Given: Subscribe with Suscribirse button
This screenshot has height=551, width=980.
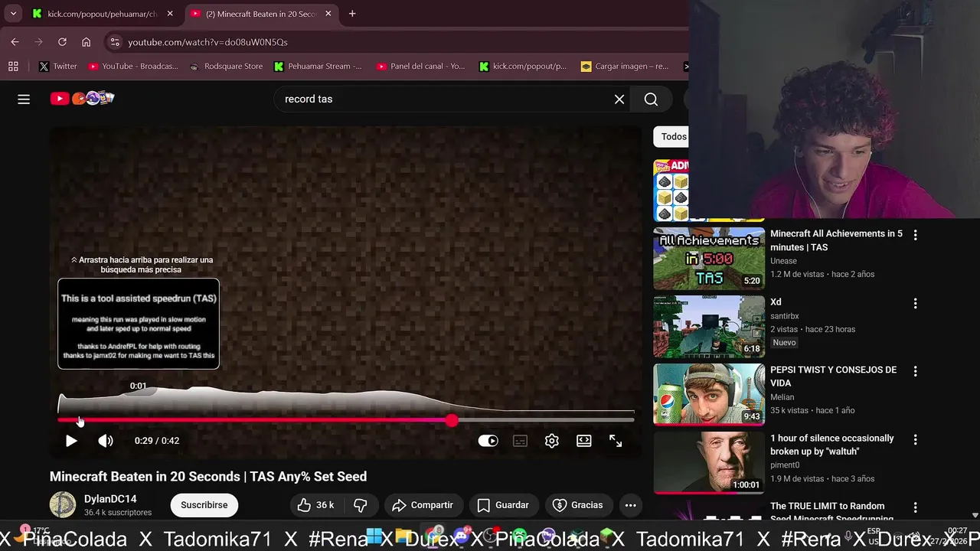Looking at the screenshot, I should [x=204, y=505].
